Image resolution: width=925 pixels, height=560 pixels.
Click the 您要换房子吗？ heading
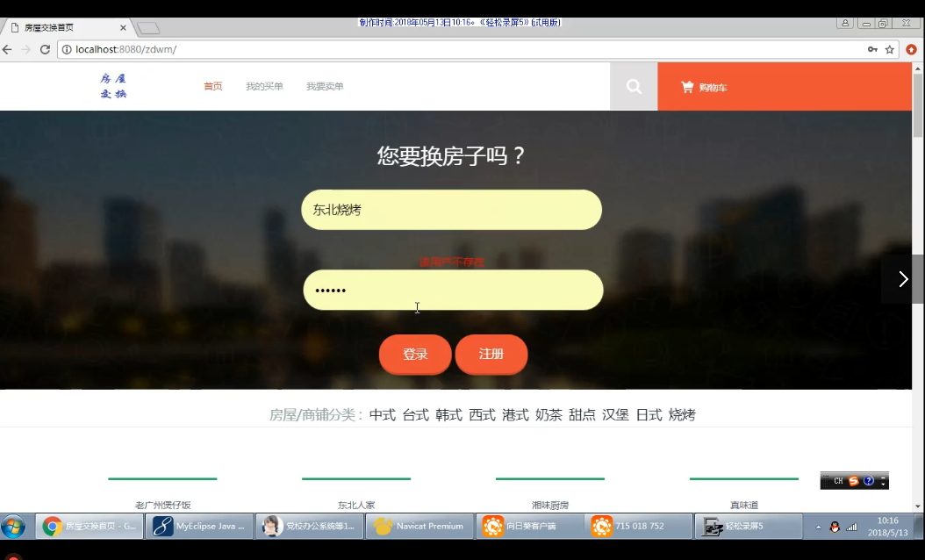pos(451,155)
